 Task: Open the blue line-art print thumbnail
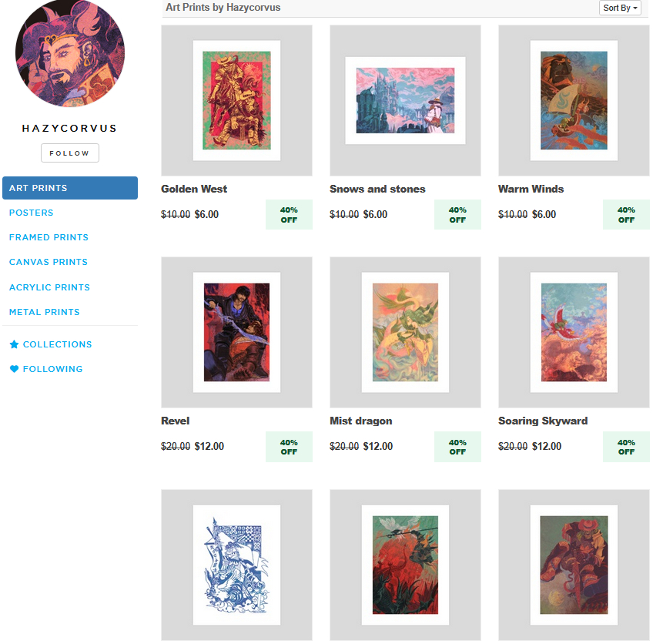[236, 565]
